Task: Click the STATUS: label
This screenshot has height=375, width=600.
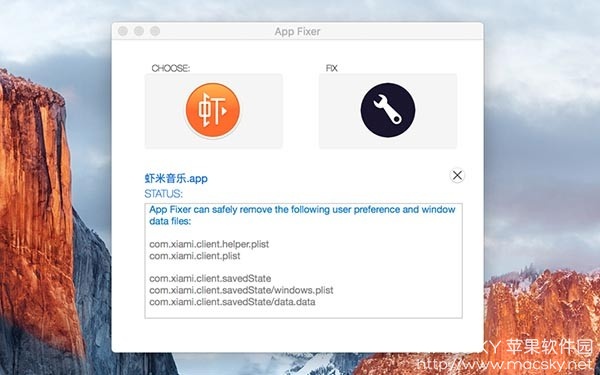Action: (x=163, y=194)
